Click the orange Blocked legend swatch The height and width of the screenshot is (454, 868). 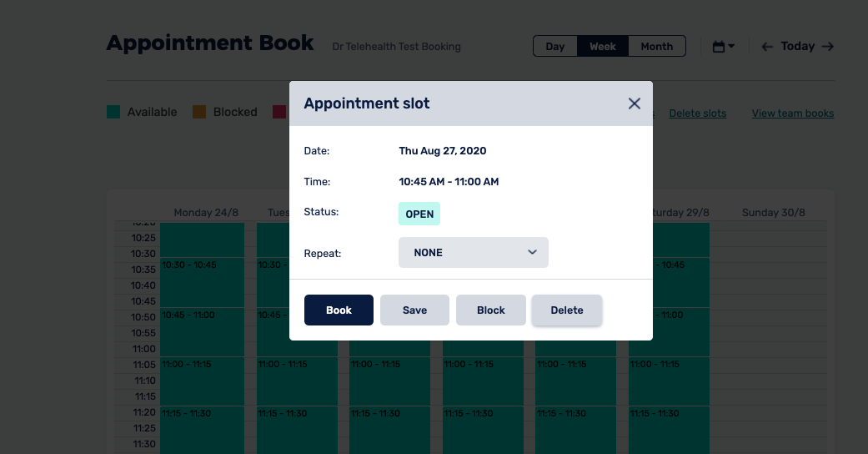199,112
